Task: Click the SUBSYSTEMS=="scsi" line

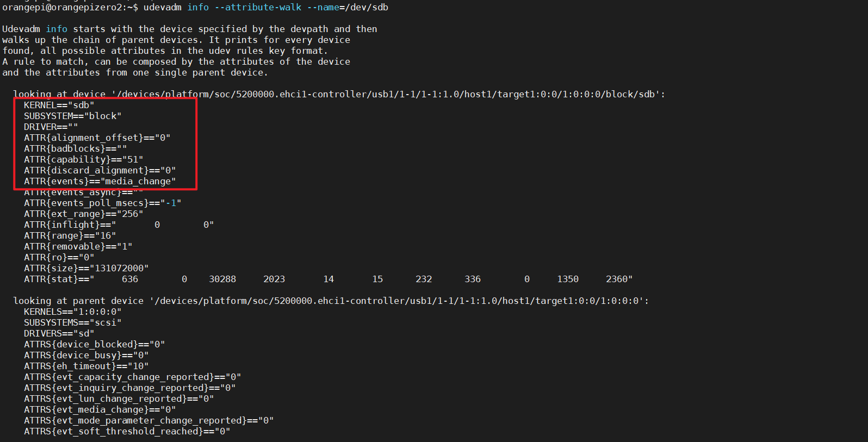Action: [x=72, y=322]
